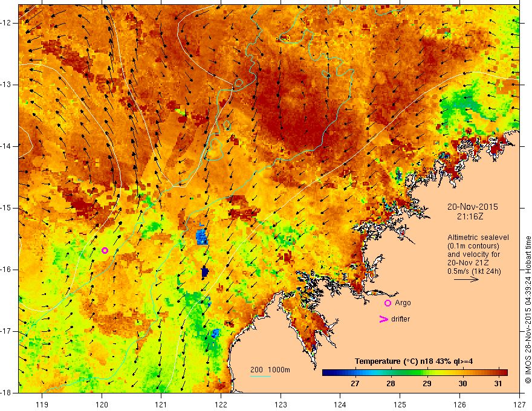
Task: Click the Temperature (°C) n18 43% title
Action: click(x=414, y=361)
